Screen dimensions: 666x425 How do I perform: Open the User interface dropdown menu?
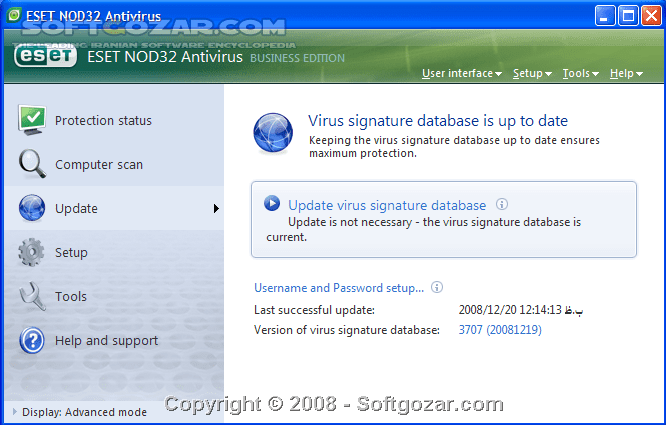pyautogui.click(x=462, y=73)
